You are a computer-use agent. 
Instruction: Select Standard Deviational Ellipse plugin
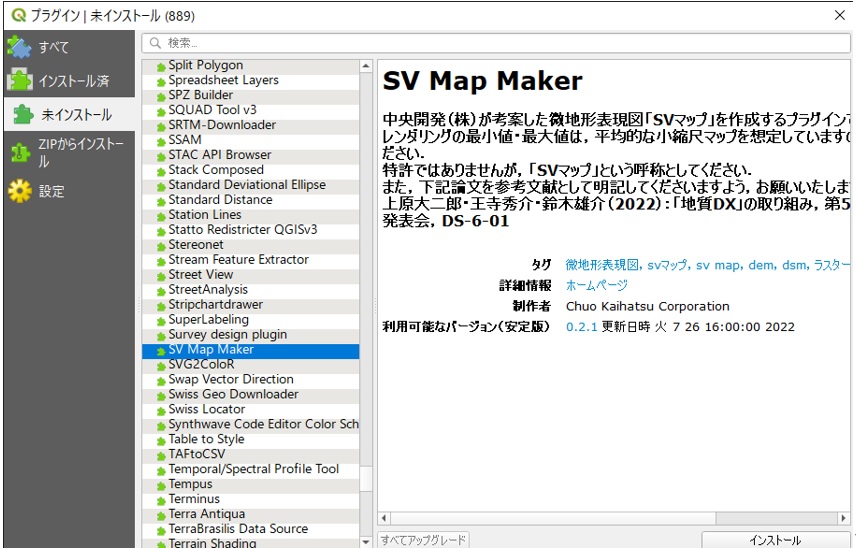click(x=251, y=184)
